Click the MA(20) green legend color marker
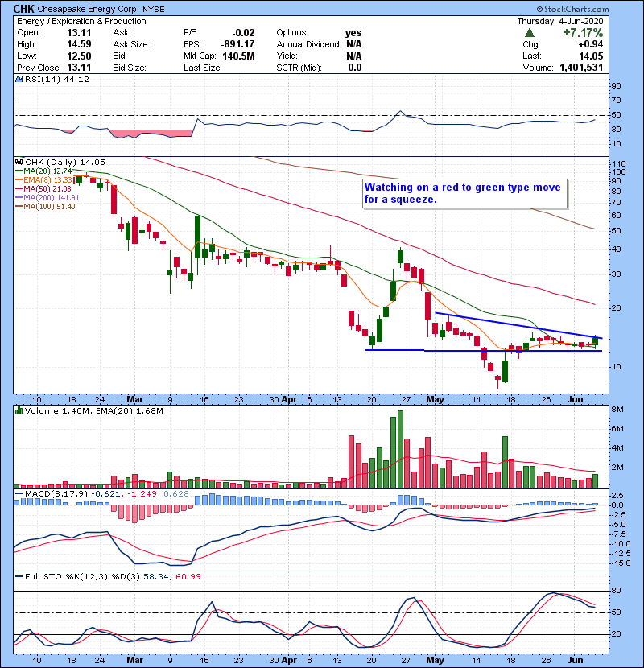Viewport: 644px width, 668px height. 19,171
